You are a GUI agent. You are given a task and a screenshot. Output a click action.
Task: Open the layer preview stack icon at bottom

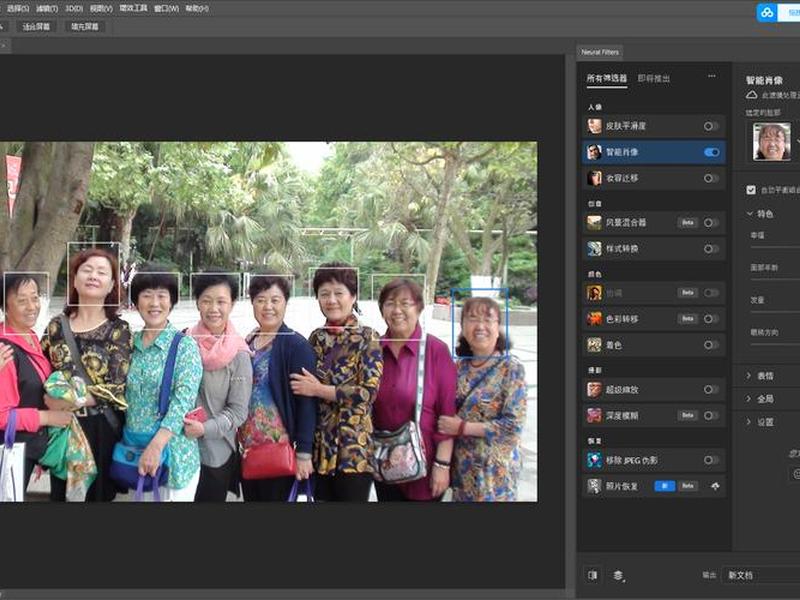click(x=618, y=576)
